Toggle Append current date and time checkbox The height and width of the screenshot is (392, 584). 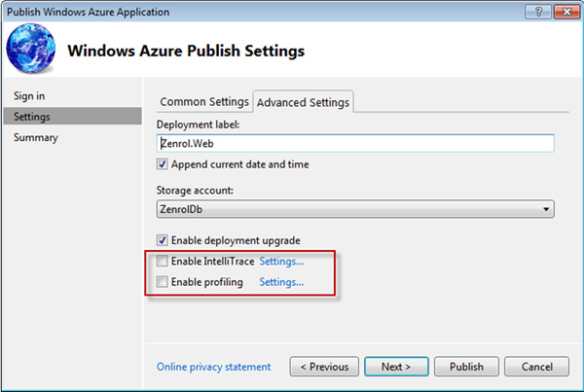(163, 164)
